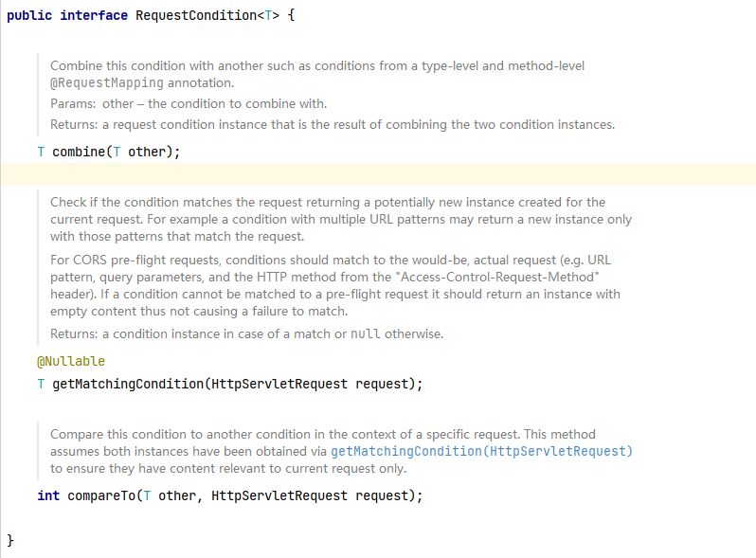Click the getMatchingCondition(HttpServletRequest) doc link

pyautogui.click(x=481, y=451)
